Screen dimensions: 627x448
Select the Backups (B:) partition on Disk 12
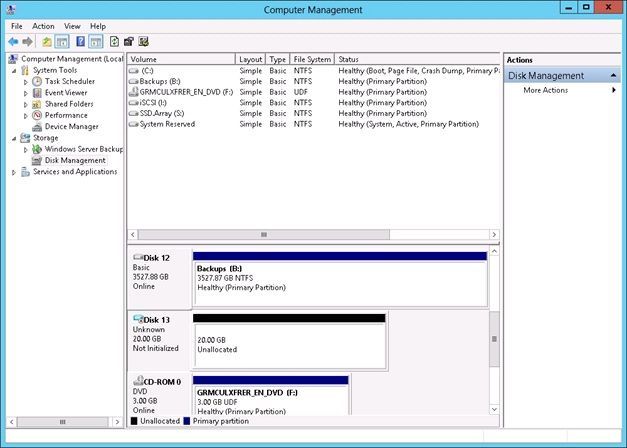(x=340, y=279)
